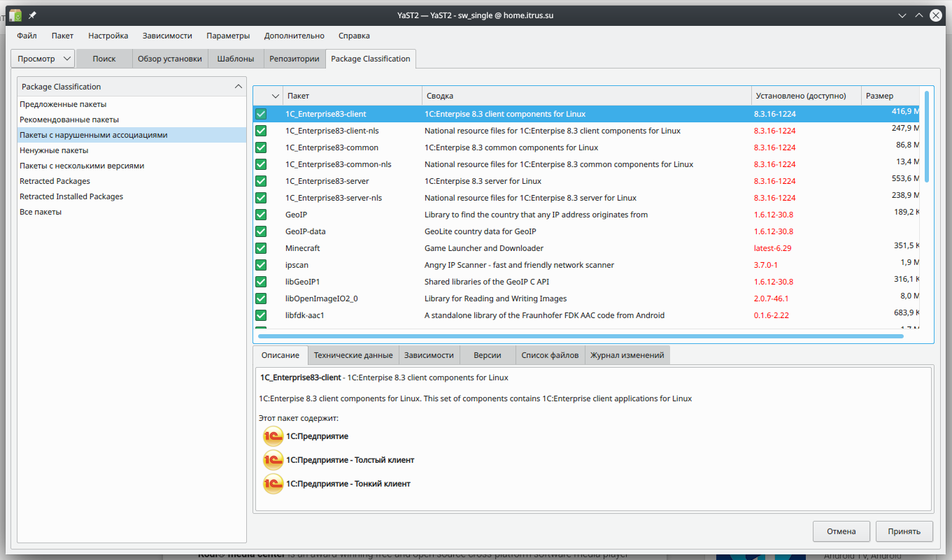Open the Пакет menu
The width and height of the screenshot is (952, 560).
pos(62,36)
